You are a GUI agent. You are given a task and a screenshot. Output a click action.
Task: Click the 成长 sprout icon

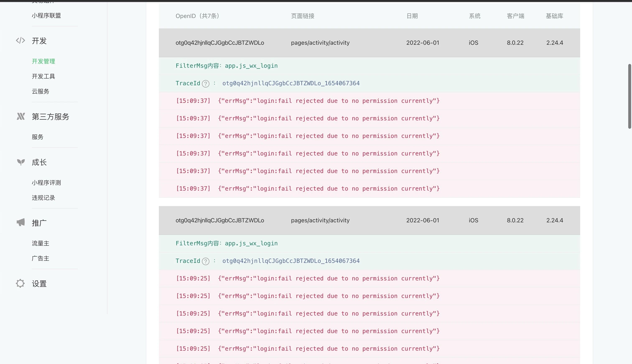click(x=21, y=162)
